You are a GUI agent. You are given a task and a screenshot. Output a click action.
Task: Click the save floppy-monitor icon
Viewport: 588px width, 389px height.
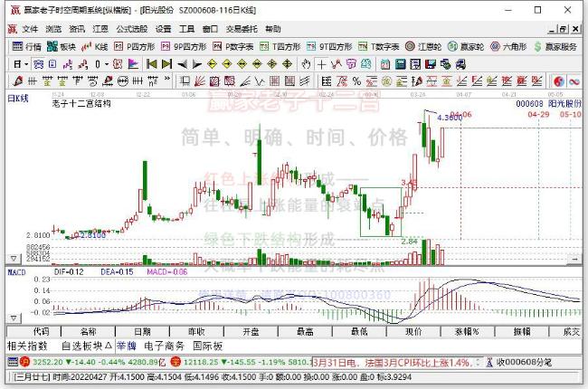430,64
